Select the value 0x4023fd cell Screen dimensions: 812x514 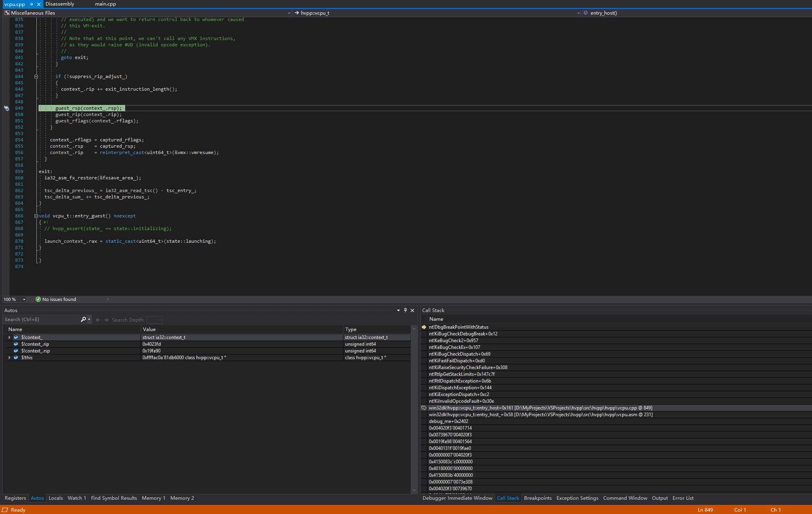click(242, 344)
